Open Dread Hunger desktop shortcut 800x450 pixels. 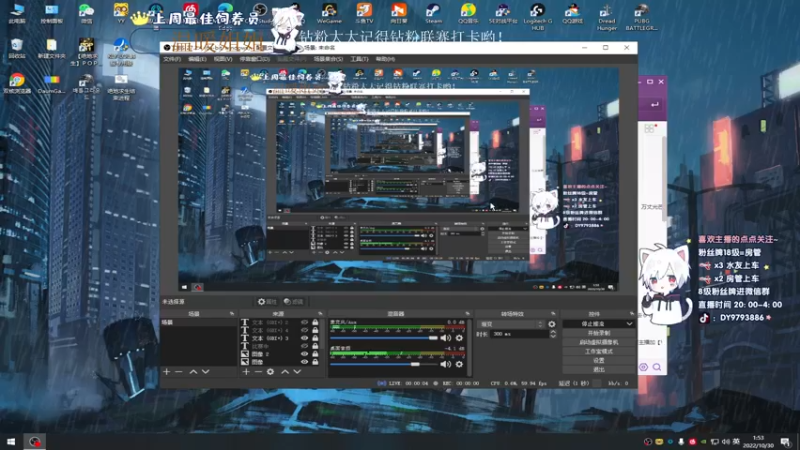607,16
